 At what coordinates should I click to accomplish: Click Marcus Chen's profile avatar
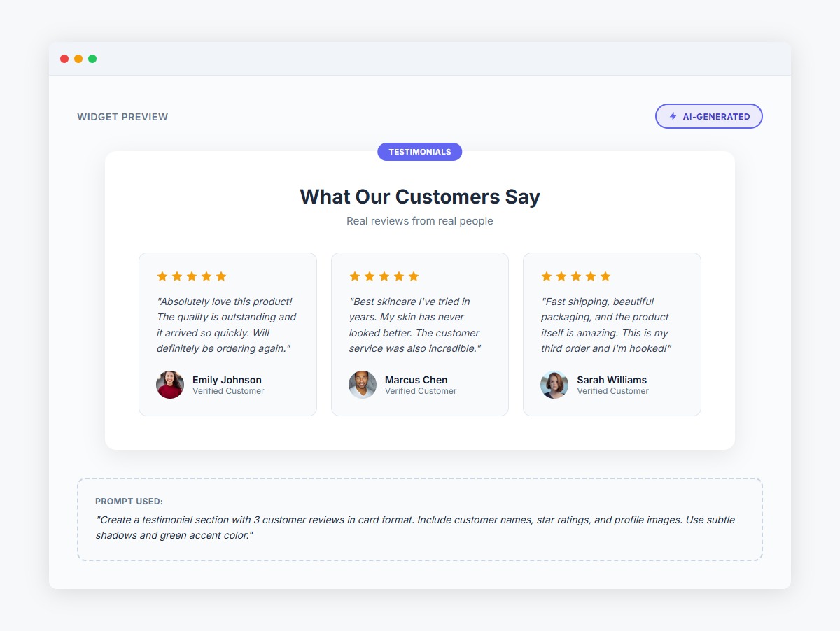(363, 385)
